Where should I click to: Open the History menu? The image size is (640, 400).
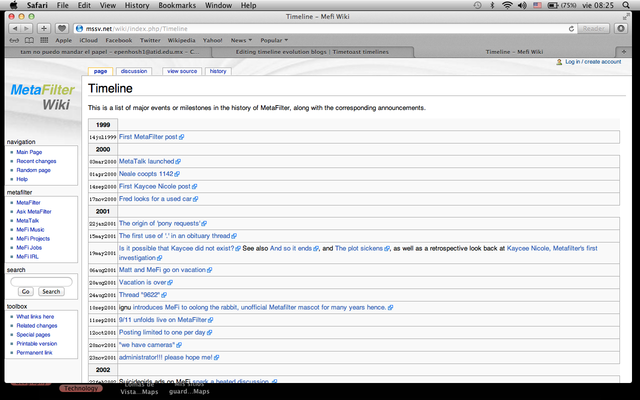[137, 5]
